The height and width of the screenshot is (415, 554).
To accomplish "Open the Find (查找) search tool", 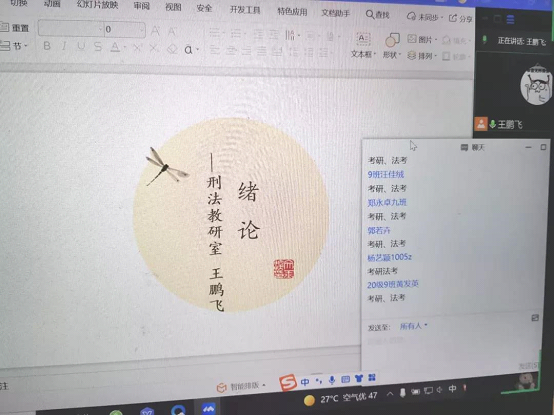I will point(377,15).
